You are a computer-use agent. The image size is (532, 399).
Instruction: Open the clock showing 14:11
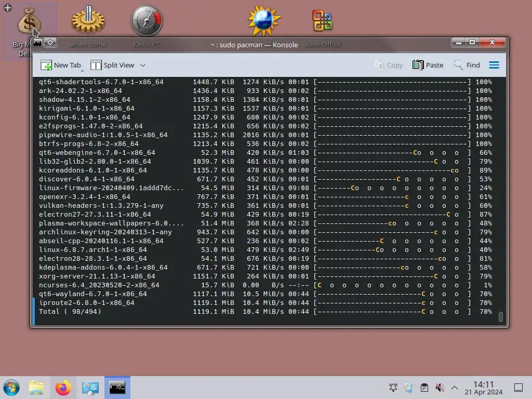tap(484, 388)
